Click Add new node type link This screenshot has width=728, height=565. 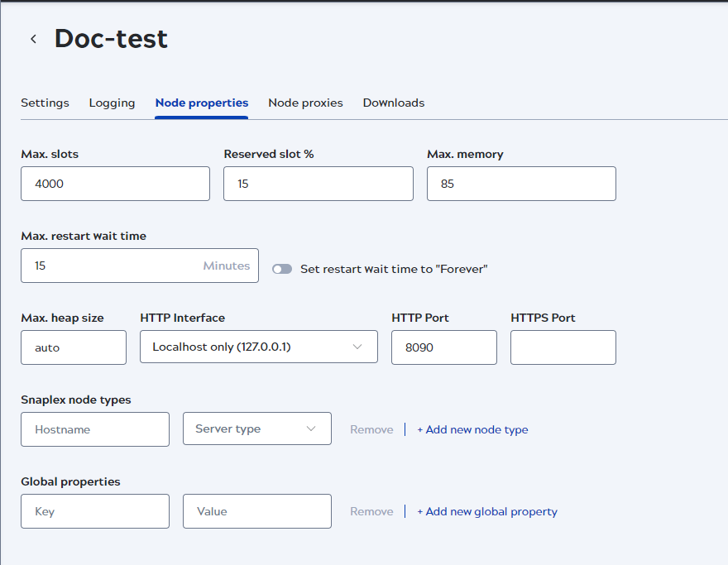pos(472,429)
